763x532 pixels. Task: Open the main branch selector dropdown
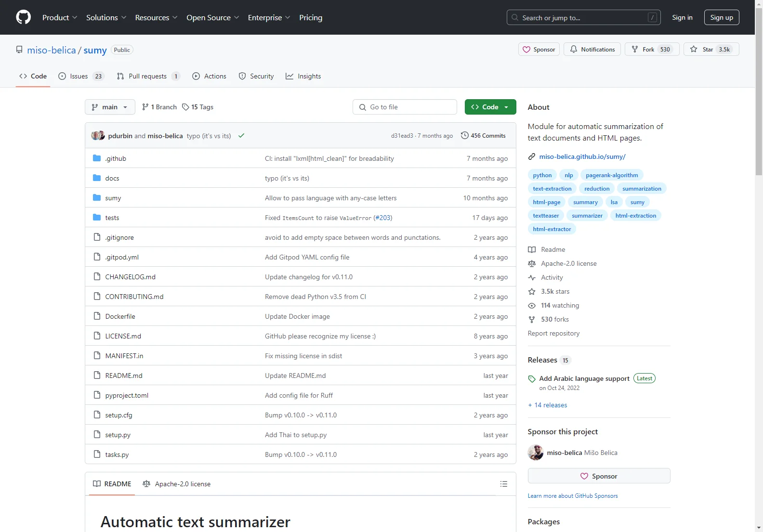click(110, 107)
